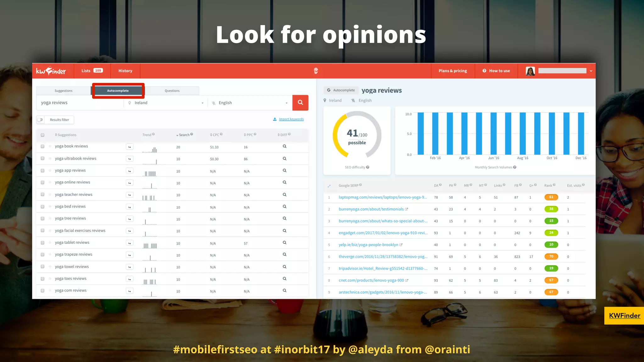Click external link icon for burrenyoga testimonials
644x362 pixels.
(407, 209)
